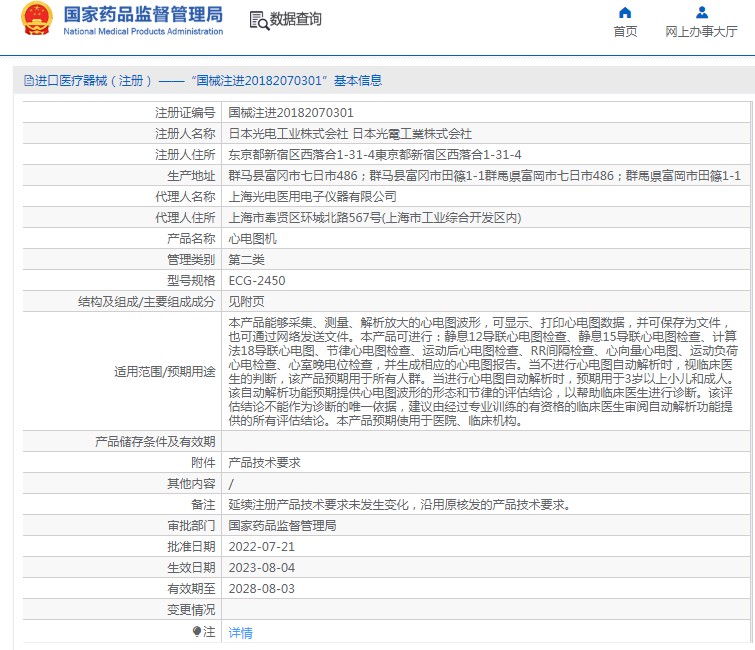Select registration number 国械注进20182070301 value
The width and height of the screenshot is (755, 650).
pyautogui.click(x=291, y=113)
